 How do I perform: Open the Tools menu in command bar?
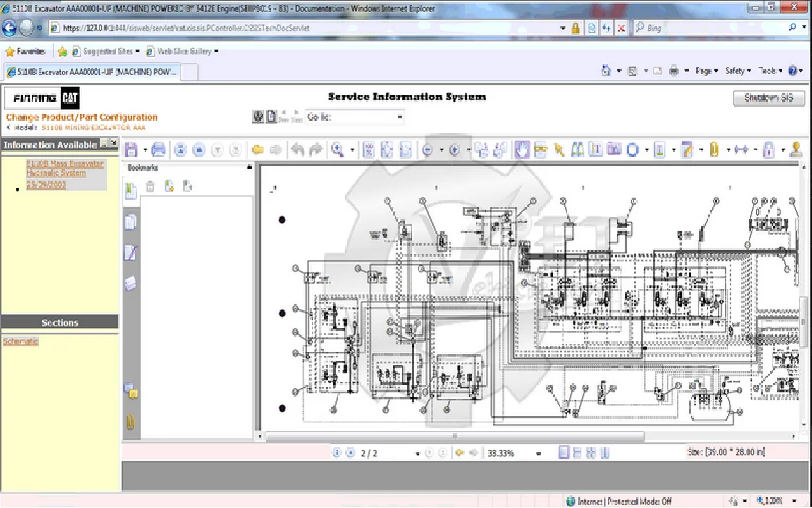click(770, 71)
